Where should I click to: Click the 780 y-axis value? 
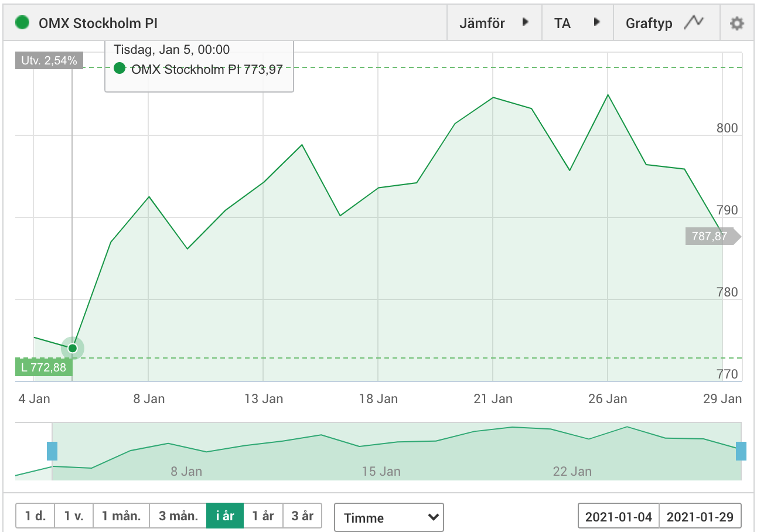click(x=727, y=292)
